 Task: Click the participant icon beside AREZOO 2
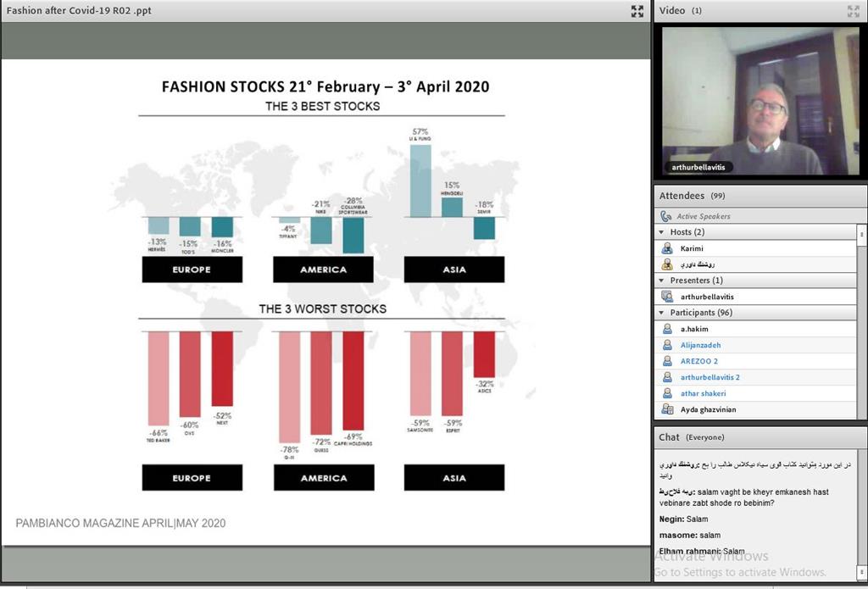pyautogui.click(x=667, y=361)
